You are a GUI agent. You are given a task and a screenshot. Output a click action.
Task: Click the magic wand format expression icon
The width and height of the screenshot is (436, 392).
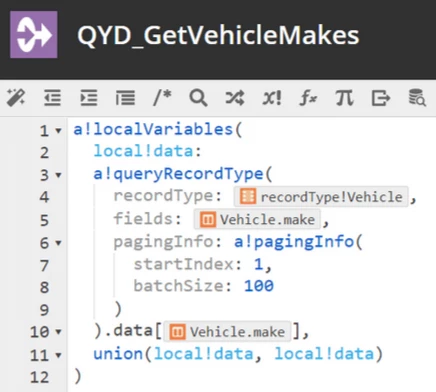click(16, 98)
